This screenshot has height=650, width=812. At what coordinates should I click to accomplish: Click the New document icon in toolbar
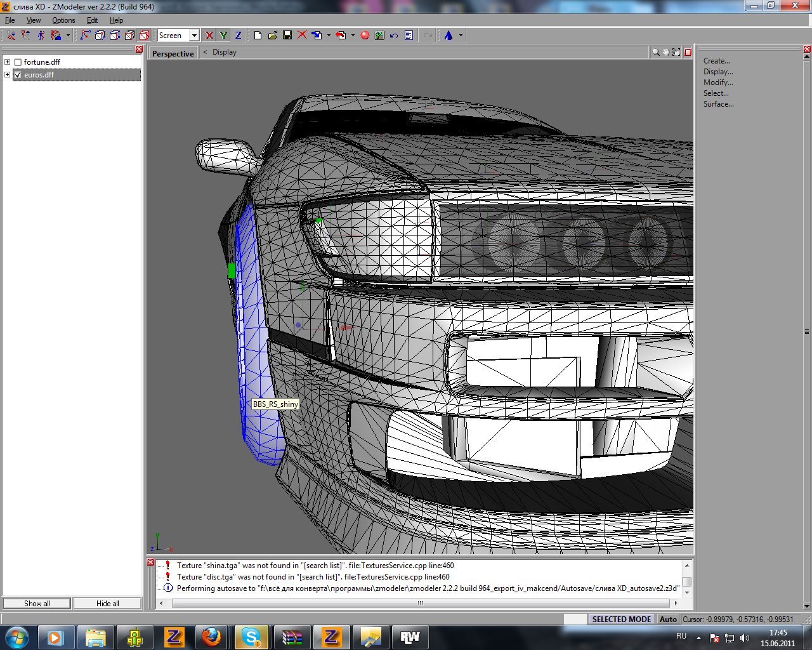[x=258, y=36]
